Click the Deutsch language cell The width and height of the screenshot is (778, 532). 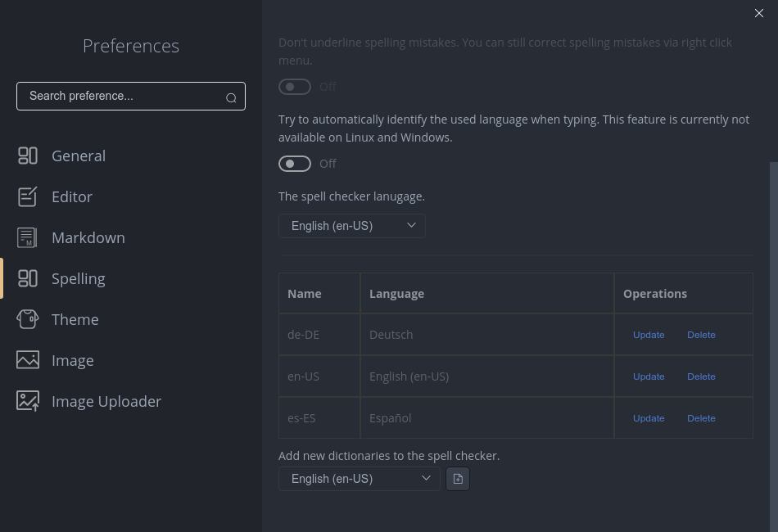487,335
